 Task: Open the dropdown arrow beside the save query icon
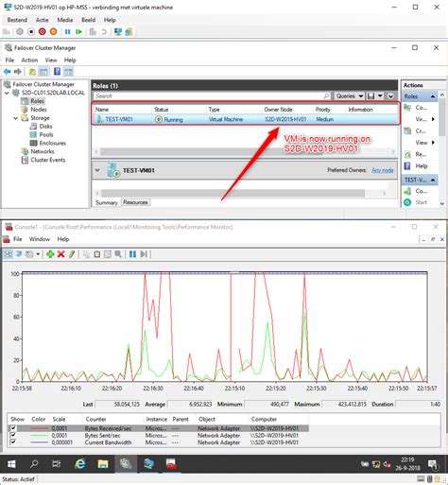tap(380, 96)
